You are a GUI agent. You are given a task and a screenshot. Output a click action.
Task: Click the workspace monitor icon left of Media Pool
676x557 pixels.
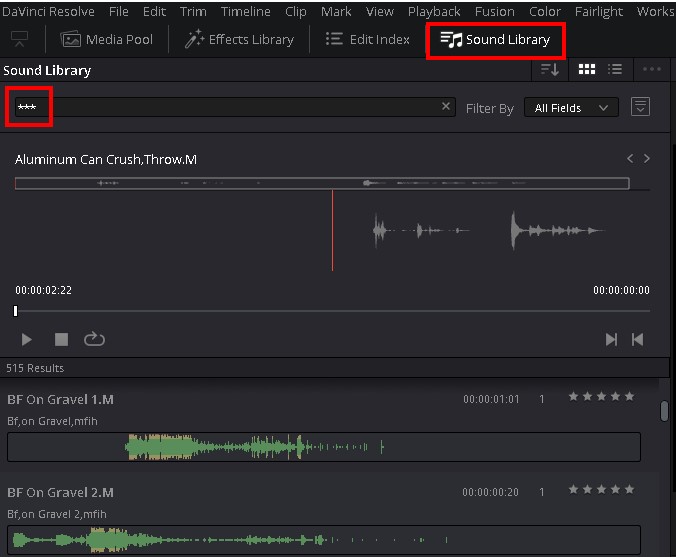[x=19, y=39]
